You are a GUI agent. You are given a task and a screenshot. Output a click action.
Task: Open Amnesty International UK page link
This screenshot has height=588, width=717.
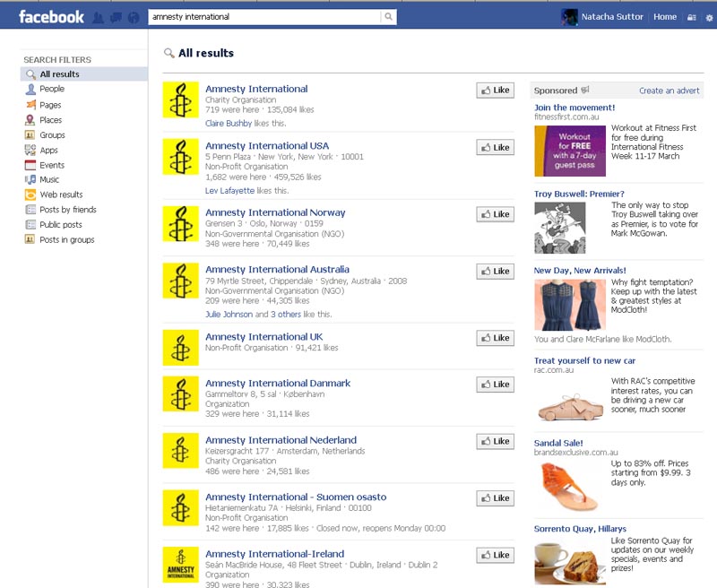(x=263, y=337)
